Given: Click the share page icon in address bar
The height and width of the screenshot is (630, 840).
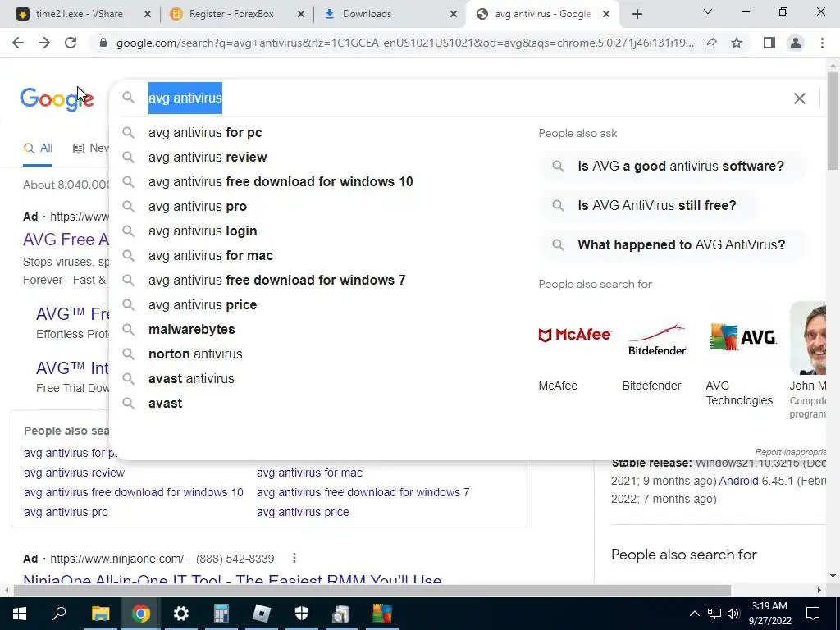Looking at the screenshot, I should [x=710, y=43].
